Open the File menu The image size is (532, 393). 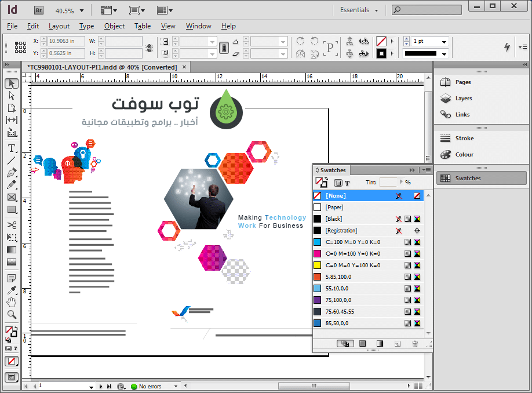coord(12,26)
